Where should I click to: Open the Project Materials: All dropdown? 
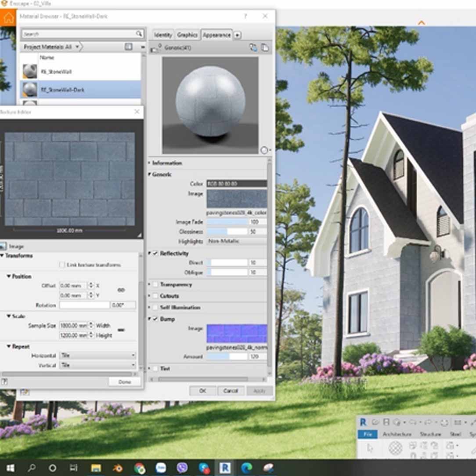(x=51, y=47)
